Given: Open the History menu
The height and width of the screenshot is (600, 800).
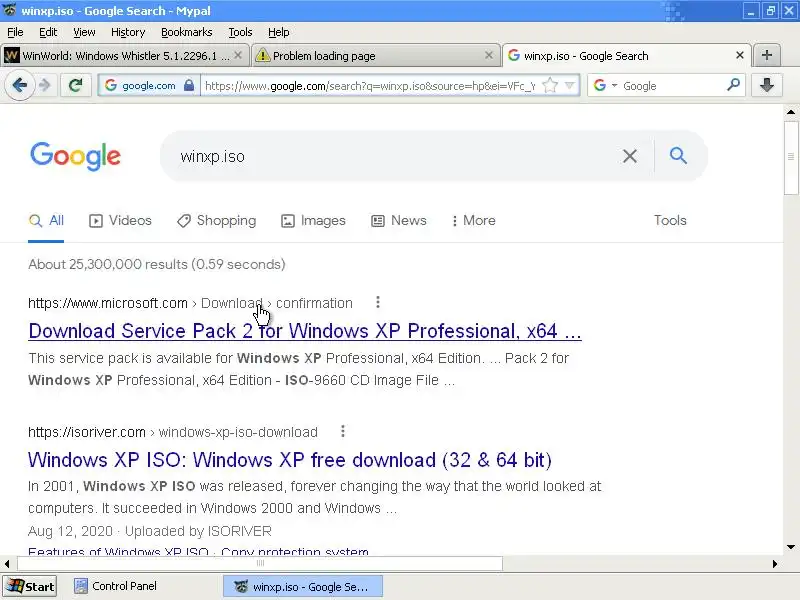Looking at the screenshot, I should 128,32.
